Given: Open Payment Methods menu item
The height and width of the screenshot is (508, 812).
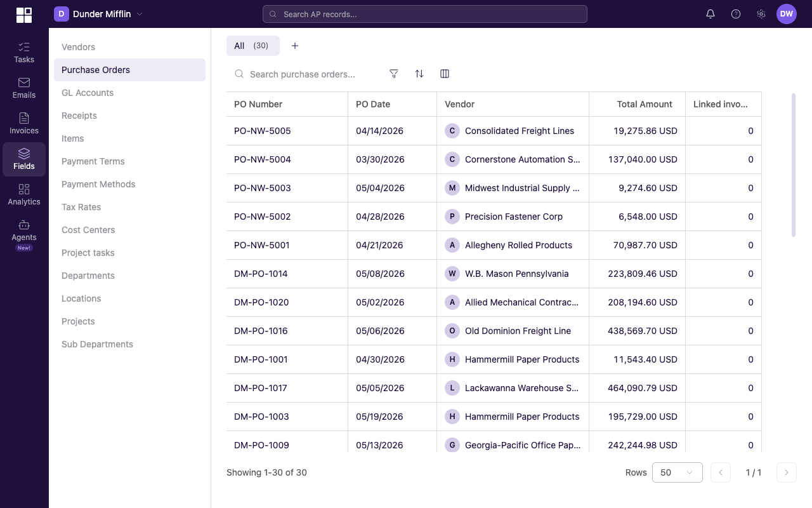Looking at the screenshot, I should (129, 184).
